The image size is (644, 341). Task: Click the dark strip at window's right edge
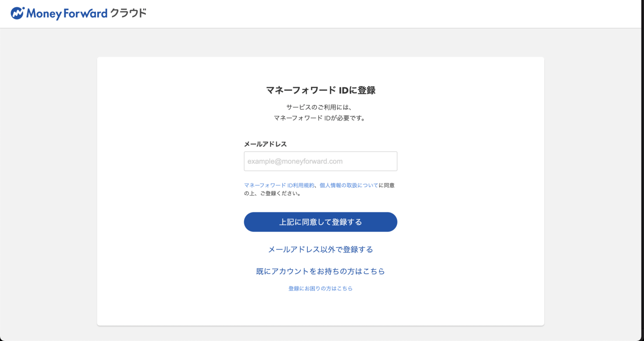(642, 168)
